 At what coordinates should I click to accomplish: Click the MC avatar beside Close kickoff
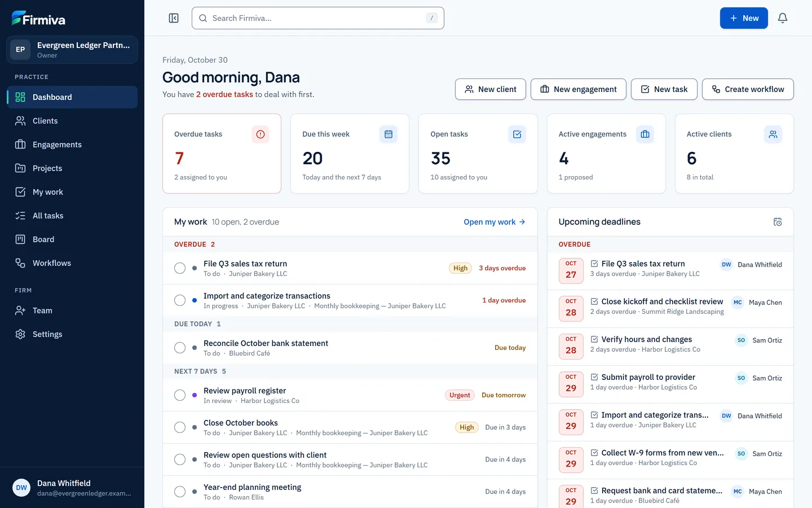pos(738,303)
